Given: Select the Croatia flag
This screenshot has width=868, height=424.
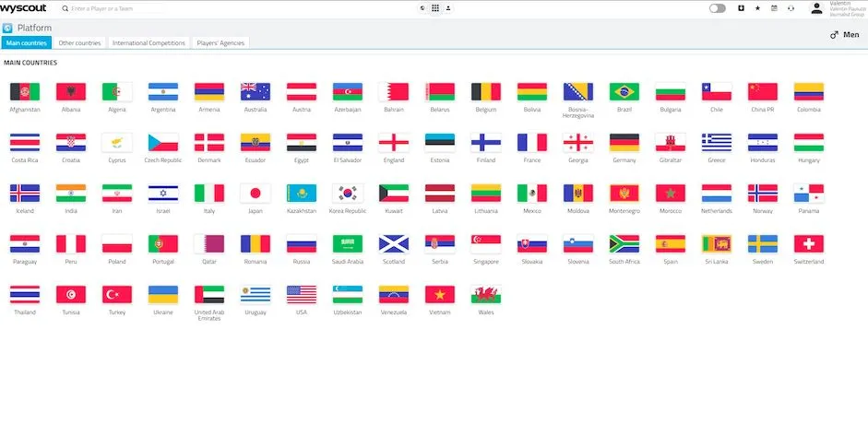Looking at the screenshot, I should click(x=71, y=143).
